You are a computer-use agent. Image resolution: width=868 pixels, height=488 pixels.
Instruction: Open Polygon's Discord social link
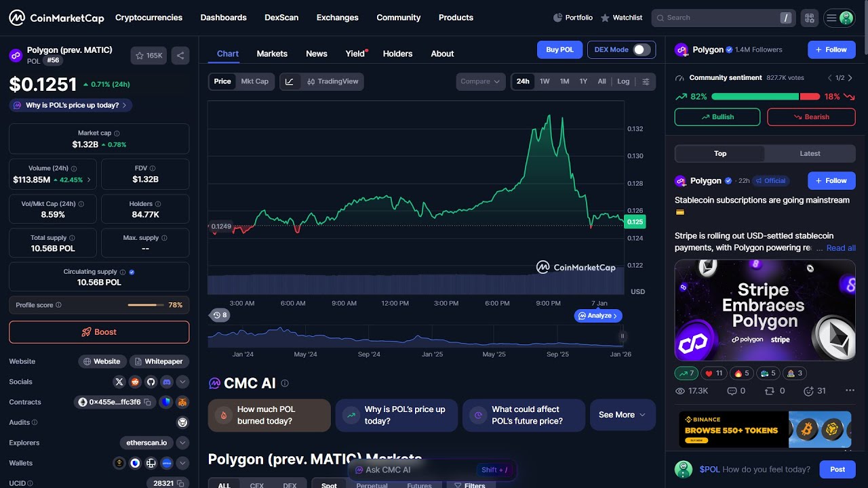point(167,382)
